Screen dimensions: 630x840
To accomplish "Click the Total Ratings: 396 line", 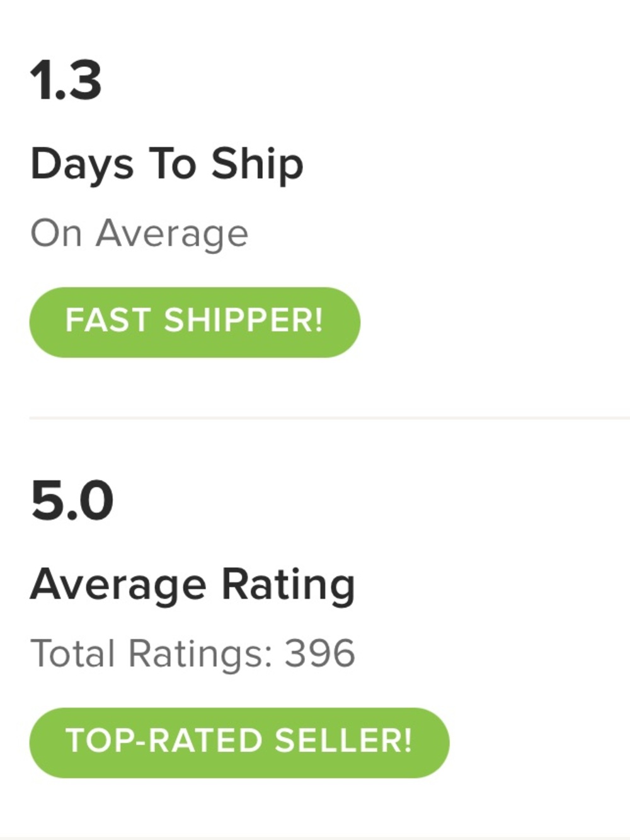I will pyautogui.click(x=193, y=653).
